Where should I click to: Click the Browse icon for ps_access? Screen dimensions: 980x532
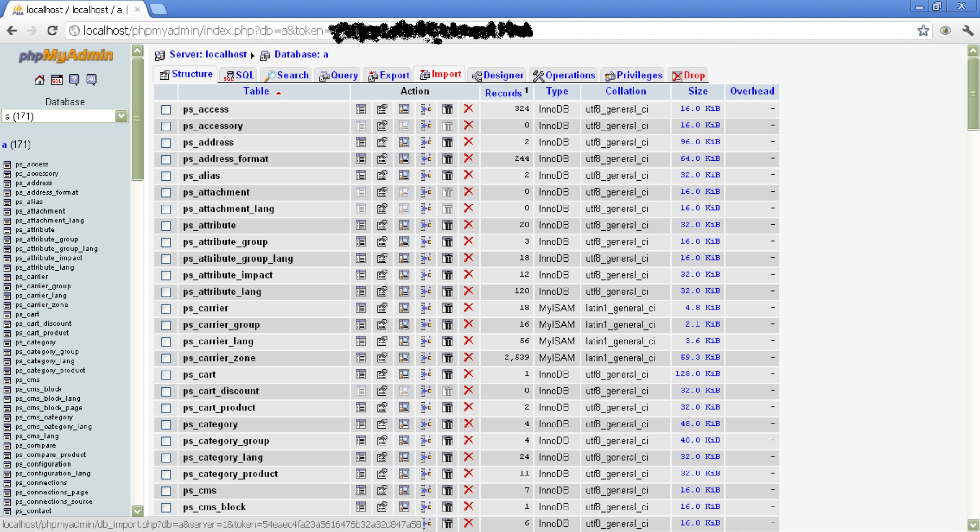(360, 109)
